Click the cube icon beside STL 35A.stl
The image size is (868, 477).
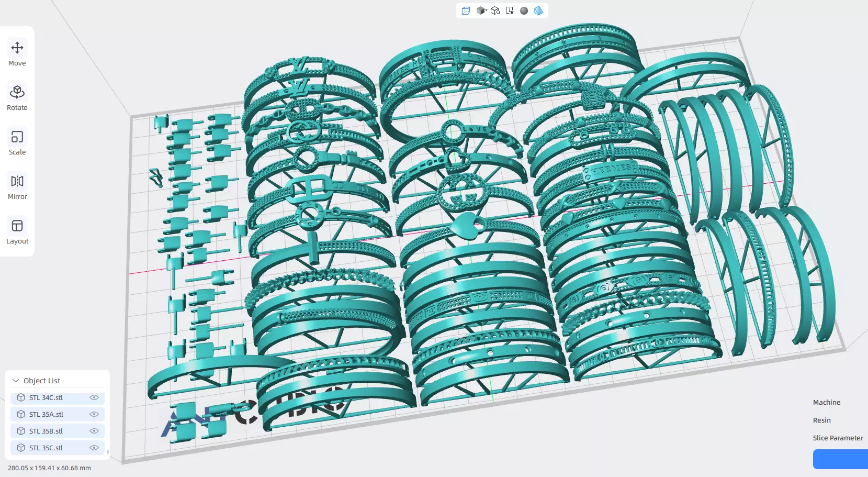21,414
